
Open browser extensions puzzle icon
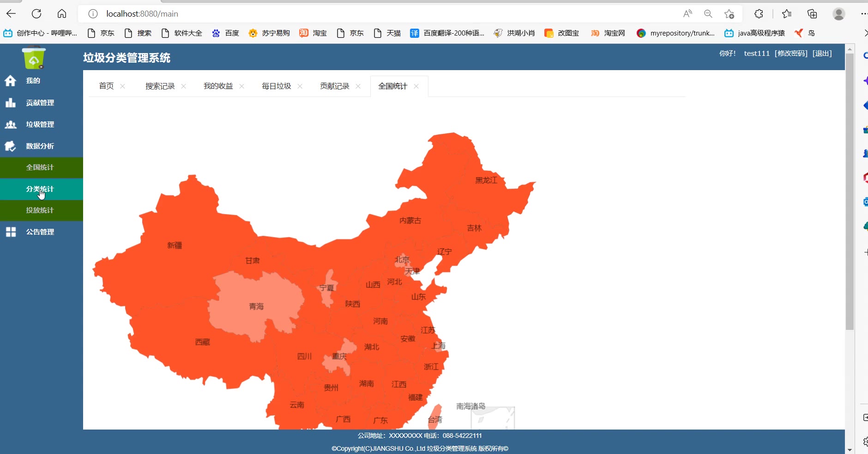[759, 14]
